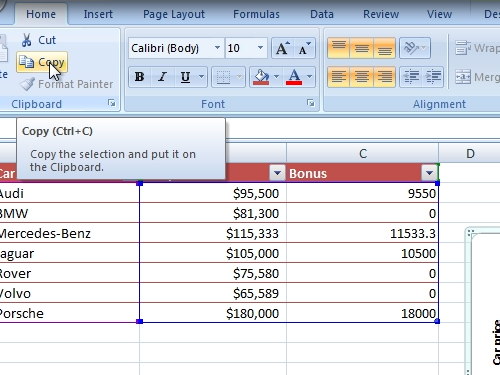Click the Copy button
Viewport: 500px width, 375px height.
pos(42,62)
